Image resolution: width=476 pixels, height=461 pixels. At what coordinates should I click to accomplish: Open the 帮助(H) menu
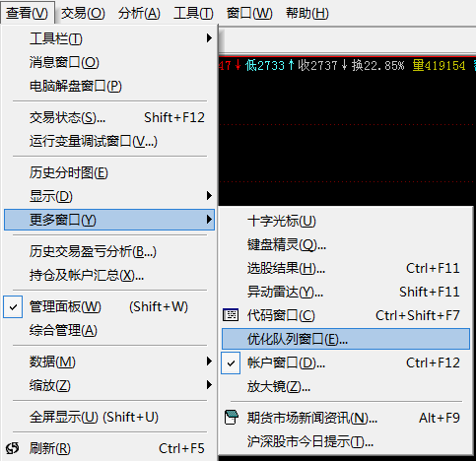pyautogui.click(x=307, y=13)
